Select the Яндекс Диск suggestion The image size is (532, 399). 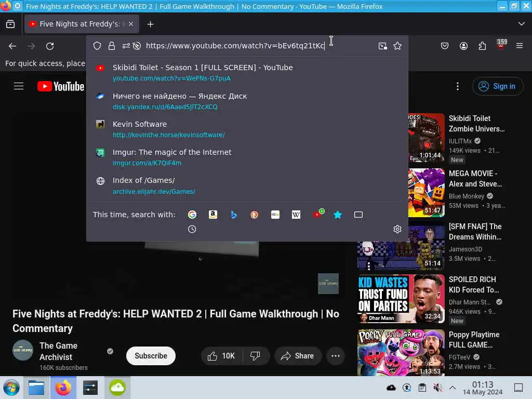(x=247, y=101)
